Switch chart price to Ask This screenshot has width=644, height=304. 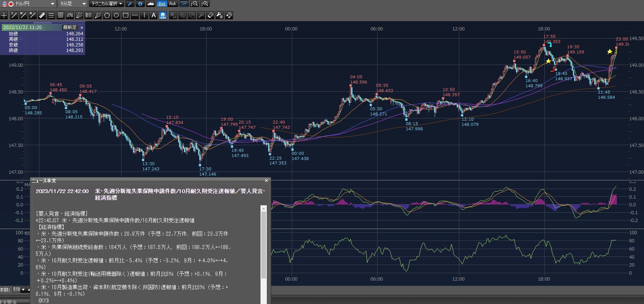point(172,4)
